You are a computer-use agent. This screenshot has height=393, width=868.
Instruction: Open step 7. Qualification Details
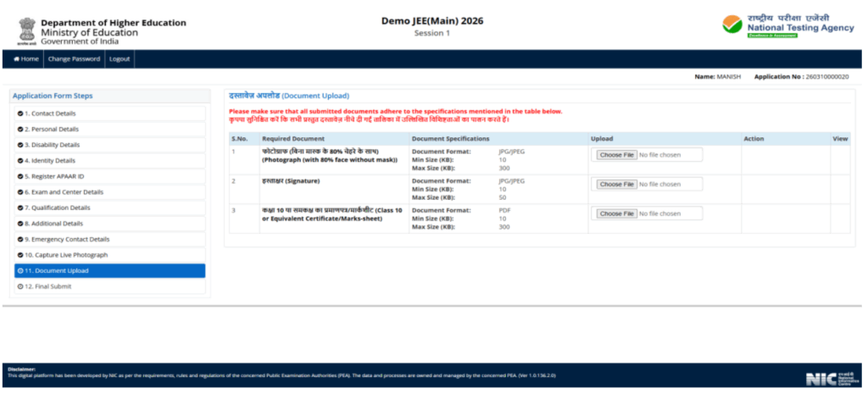point(109,208)
